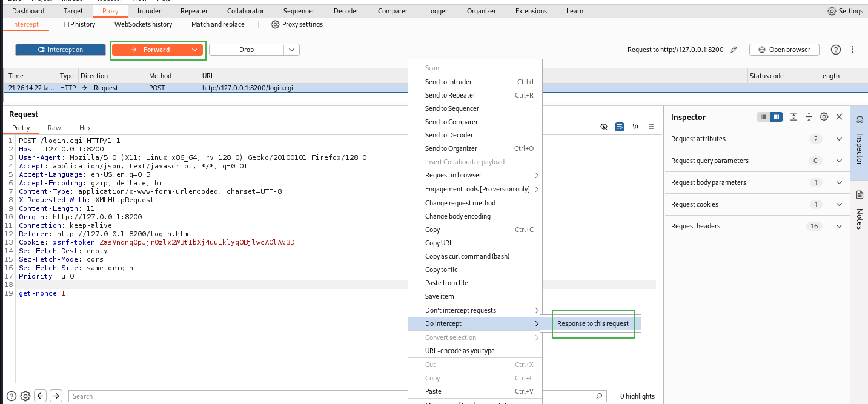Select the Inspector side tab icon

[860, 119]
